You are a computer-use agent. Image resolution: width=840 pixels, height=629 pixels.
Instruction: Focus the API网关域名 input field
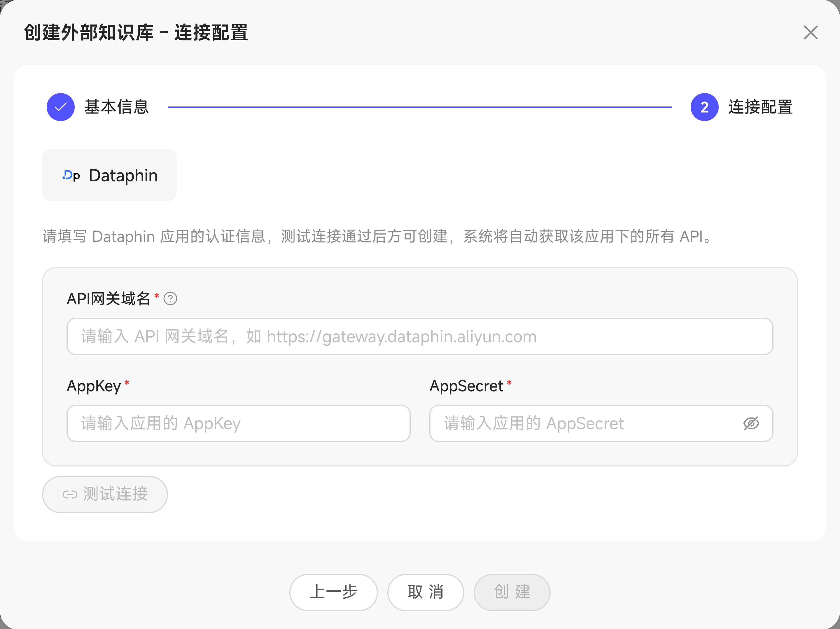[420, 337]
